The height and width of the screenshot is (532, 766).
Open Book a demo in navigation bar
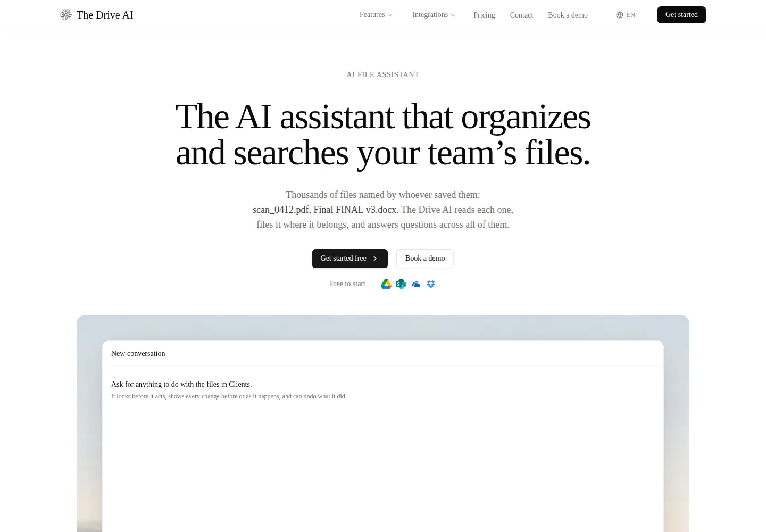568,15
